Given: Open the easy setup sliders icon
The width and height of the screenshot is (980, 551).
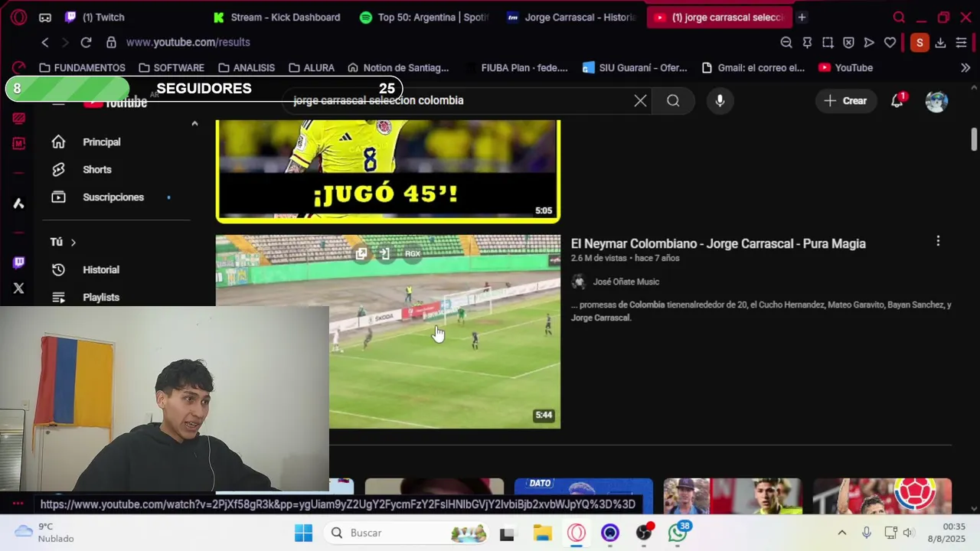Looking at the screenshot, I should tap(961, 42).
